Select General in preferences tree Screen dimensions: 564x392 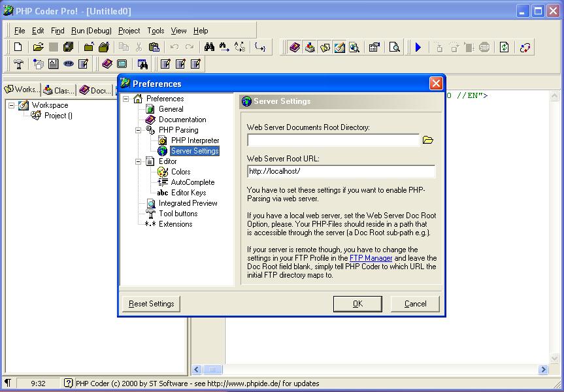171,109
